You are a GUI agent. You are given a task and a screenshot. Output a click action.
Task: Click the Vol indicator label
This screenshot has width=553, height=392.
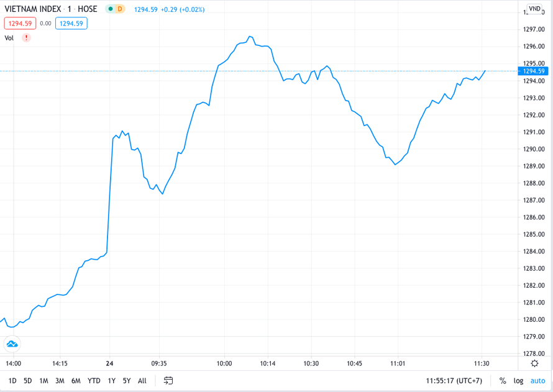click(9, 38)
